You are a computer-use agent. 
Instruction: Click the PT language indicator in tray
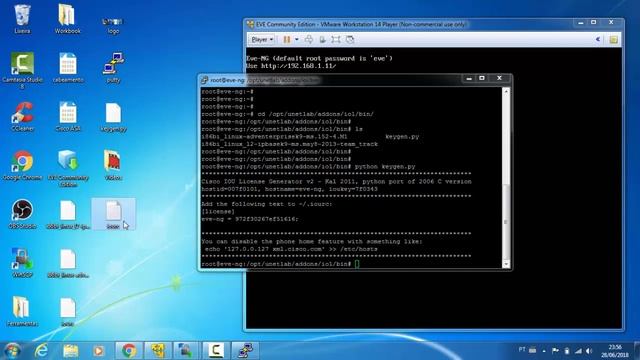[x=522, y=350]
